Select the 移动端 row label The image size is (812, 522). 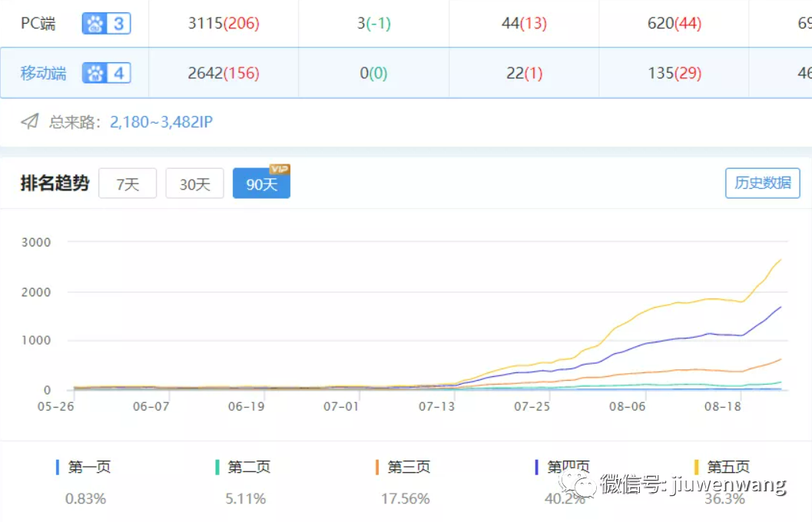coord(44,73)
